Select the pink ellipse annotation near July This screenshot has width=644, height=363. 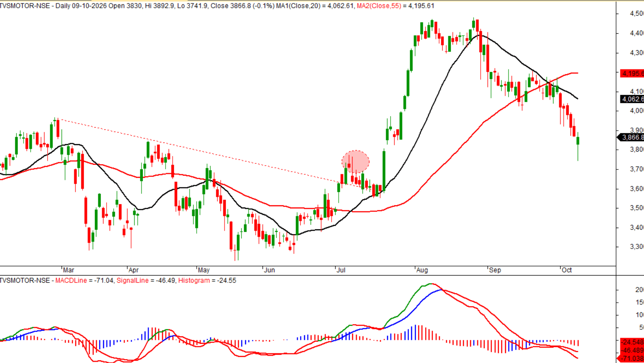click(355, 162)
